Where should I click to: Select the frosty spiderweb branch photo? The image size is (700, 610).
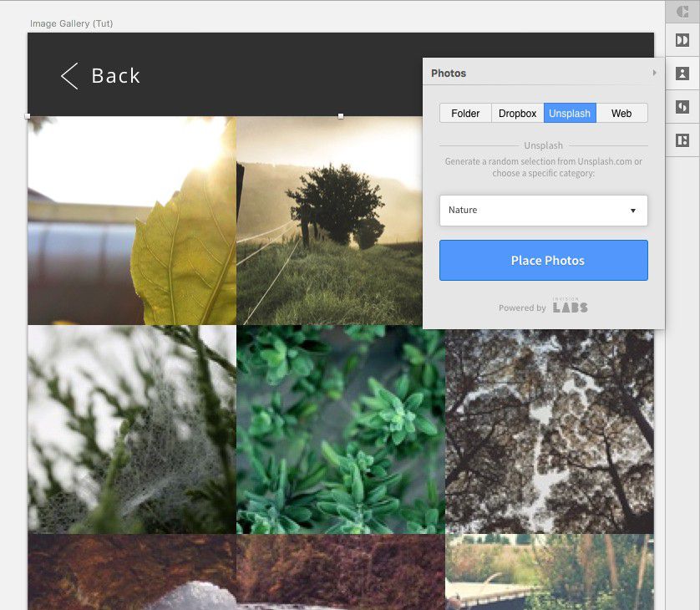pos(132,430)
